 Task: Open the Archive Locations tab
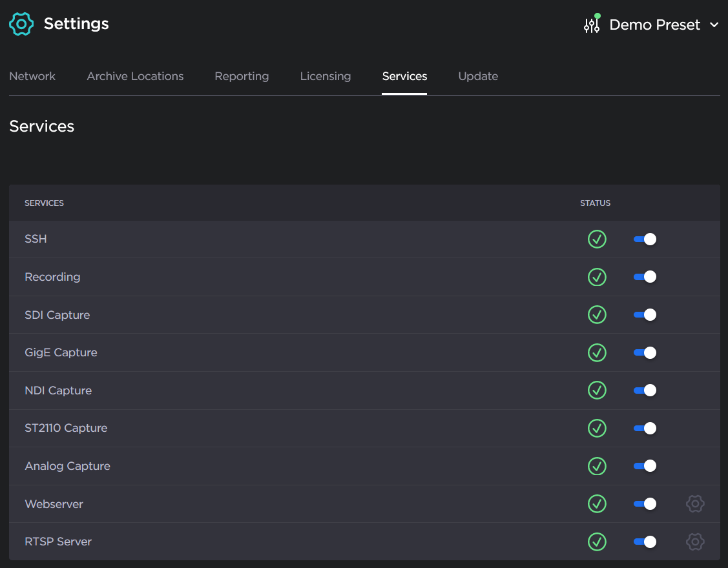135,76
